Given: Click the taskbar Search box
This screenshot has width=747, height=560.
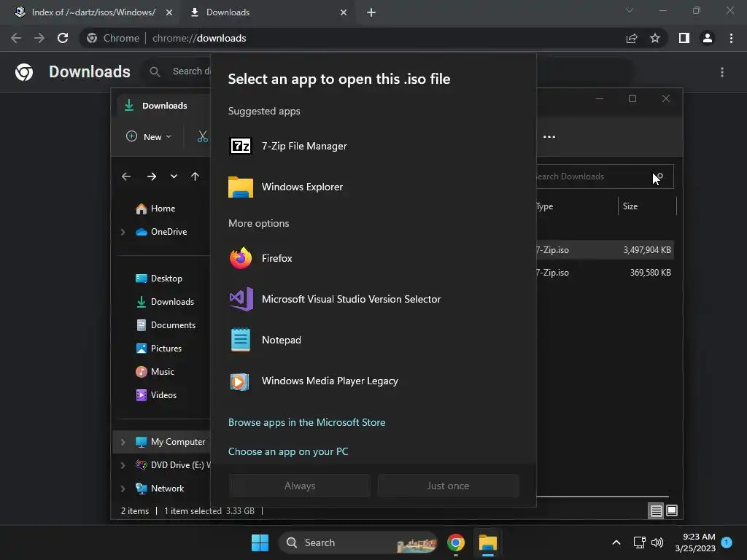Looking at the screenshot, I should pyautogui.click(x=358, y=542).
